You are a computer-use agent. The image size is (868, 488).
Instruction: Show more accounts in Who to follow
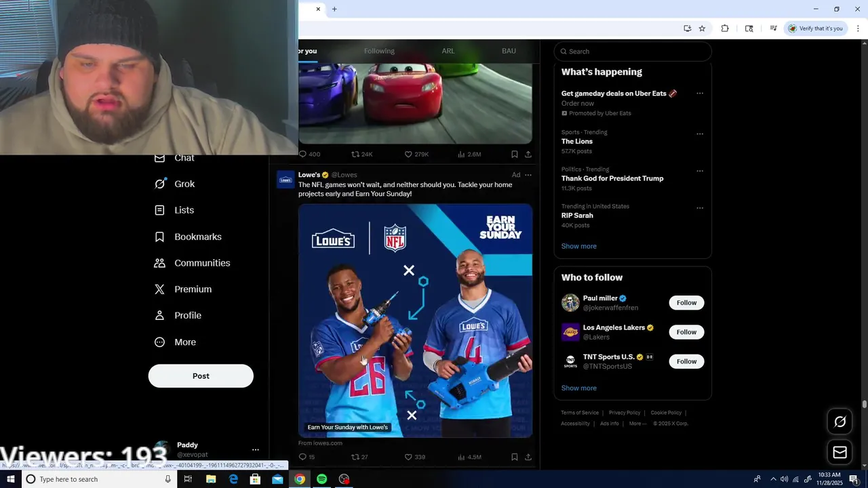pos(578,388)
